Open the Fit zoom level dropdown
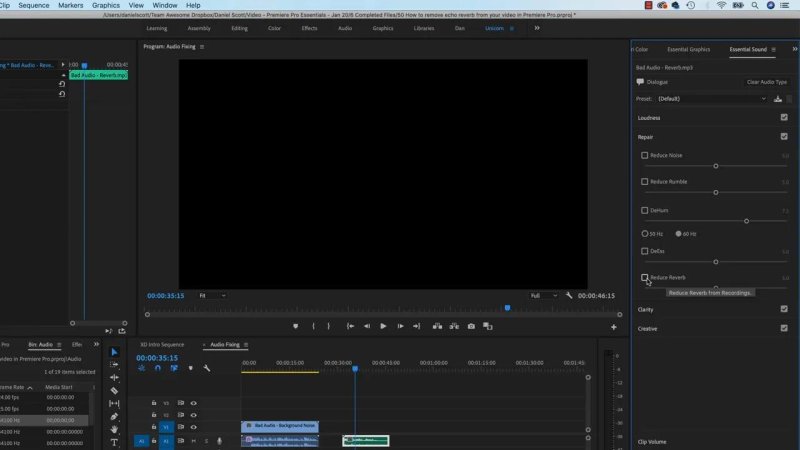The height and width of the screenshot is (450, 800). (x=212, y=295)
